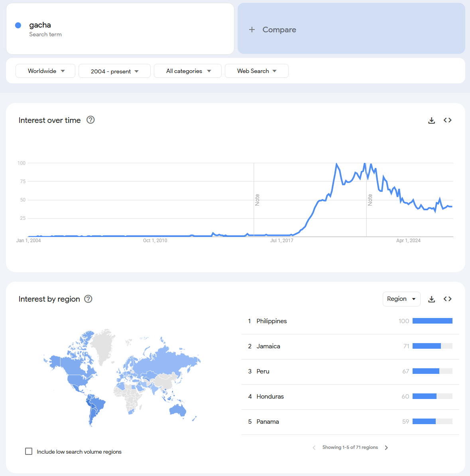Change the Region granularity dropdown

[401, 299]
